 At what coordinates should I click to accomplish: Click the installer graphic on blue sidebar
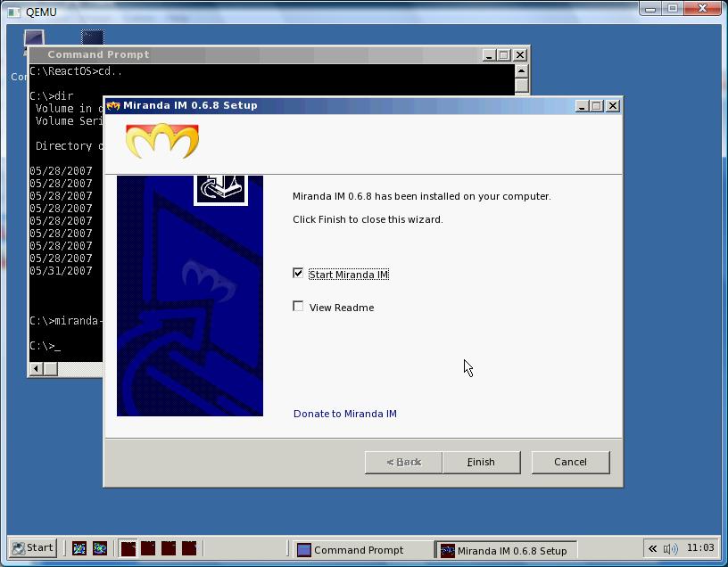tap(220, 189)
